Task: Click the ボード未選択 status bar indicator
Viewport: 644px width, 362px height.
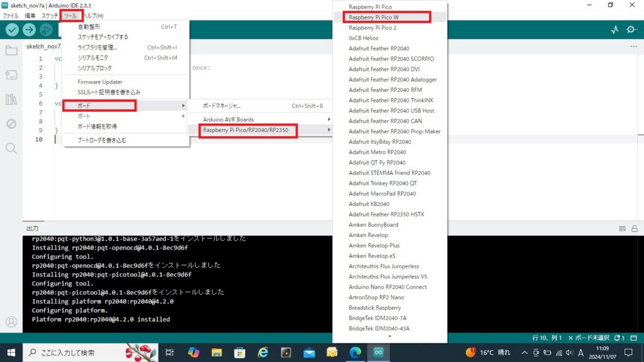Action: [589, 337]
